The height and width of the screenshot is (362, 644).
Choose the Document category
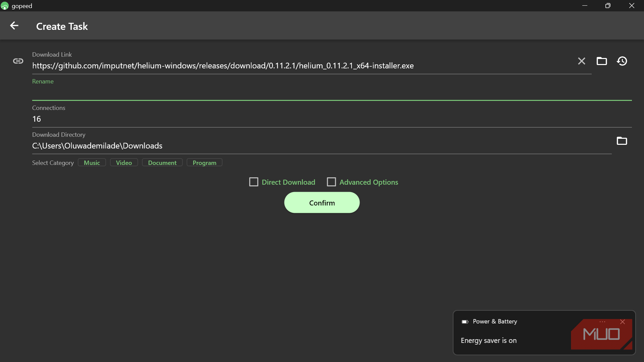pyautogui.click(x=162, y=163)
